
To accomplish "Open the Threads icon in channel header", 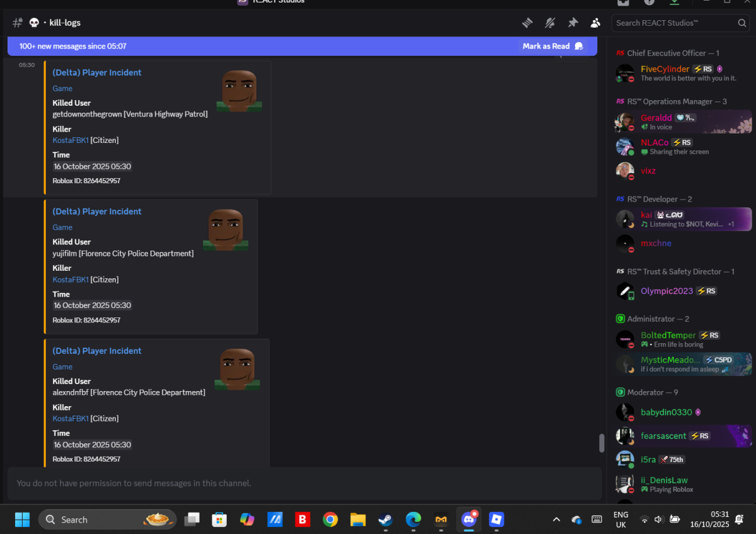I will click(527, 23).
